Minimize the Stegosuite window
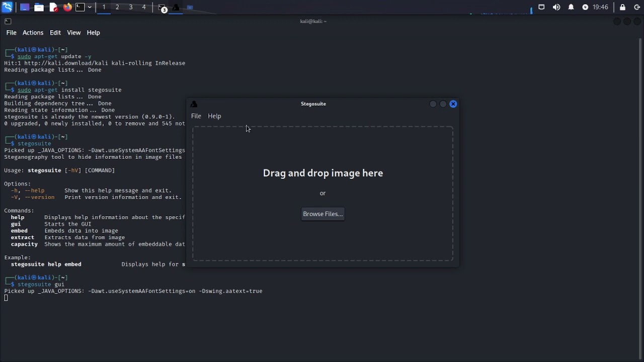The image size is (644, 362). pos(433,104)
